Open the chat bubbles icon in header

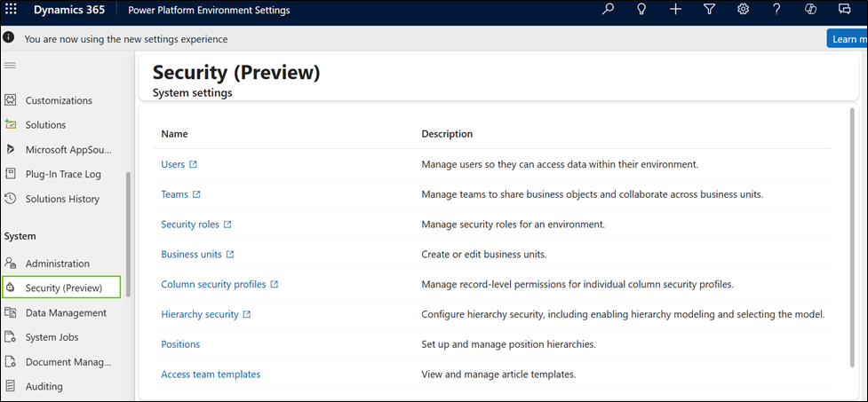(844, 10)
